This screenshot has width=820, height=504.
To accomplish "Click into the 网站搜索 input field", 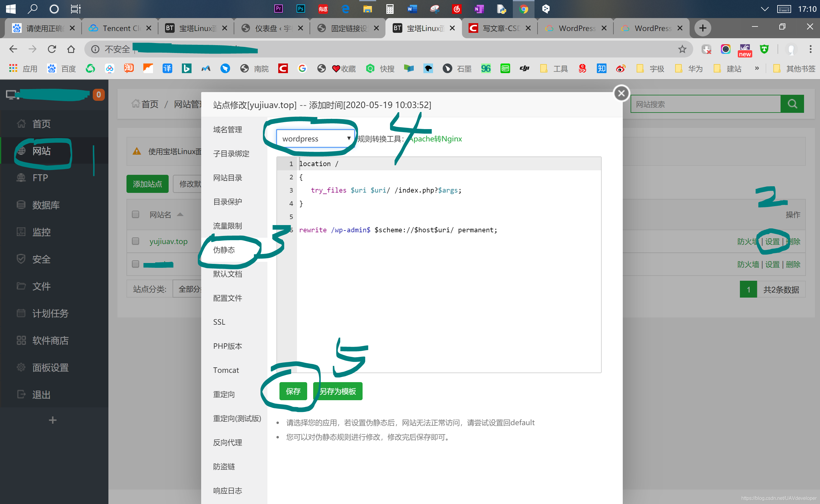I will click(705, 104).
